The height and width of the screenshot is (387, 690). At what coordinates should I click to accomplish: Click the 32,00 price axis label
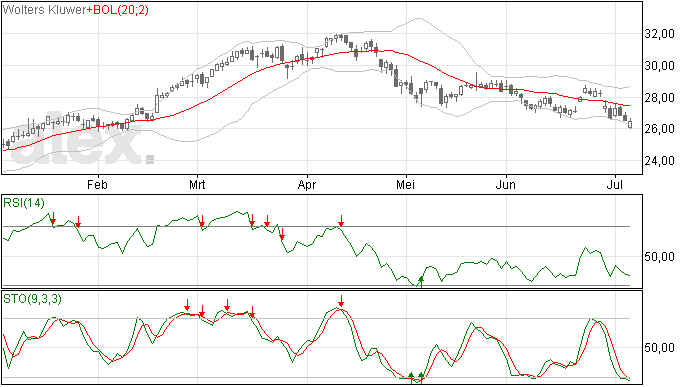point(659,34)
